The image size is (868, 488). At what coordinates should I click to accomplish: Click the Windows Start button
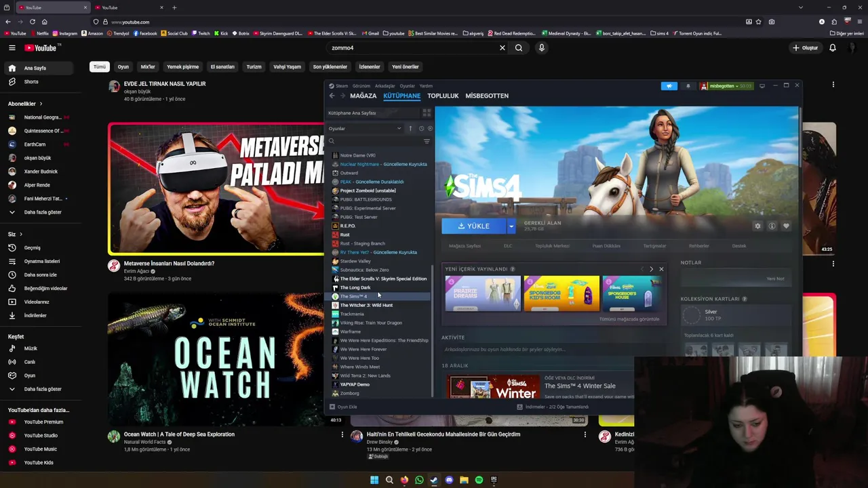tap(374, 480)
